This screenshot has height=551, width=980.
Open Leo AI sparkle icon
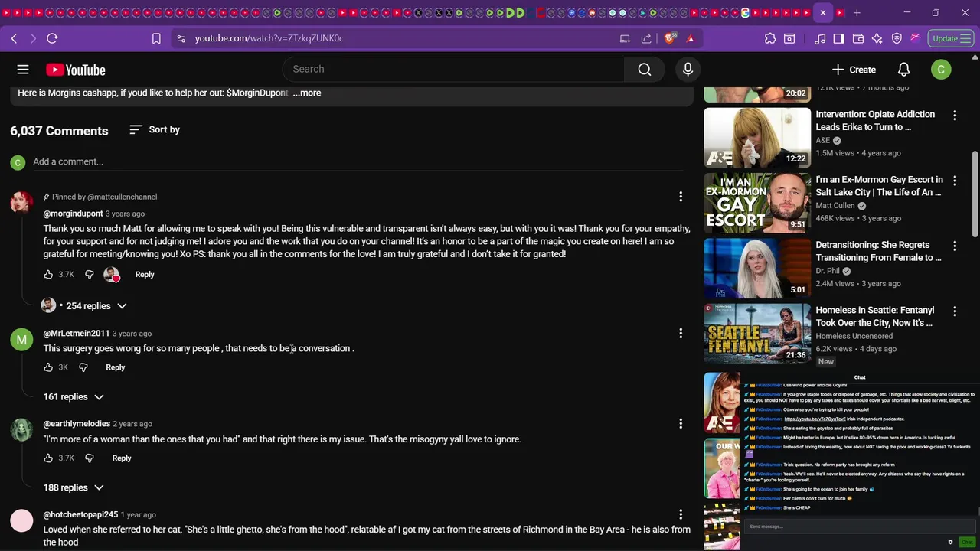(877, 38)
